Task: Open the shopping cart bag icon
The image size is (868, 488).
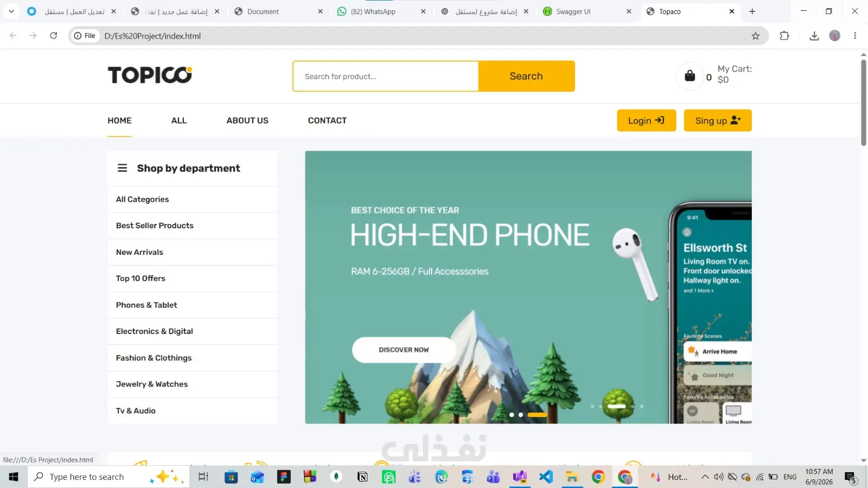Action: pos(690,76)
